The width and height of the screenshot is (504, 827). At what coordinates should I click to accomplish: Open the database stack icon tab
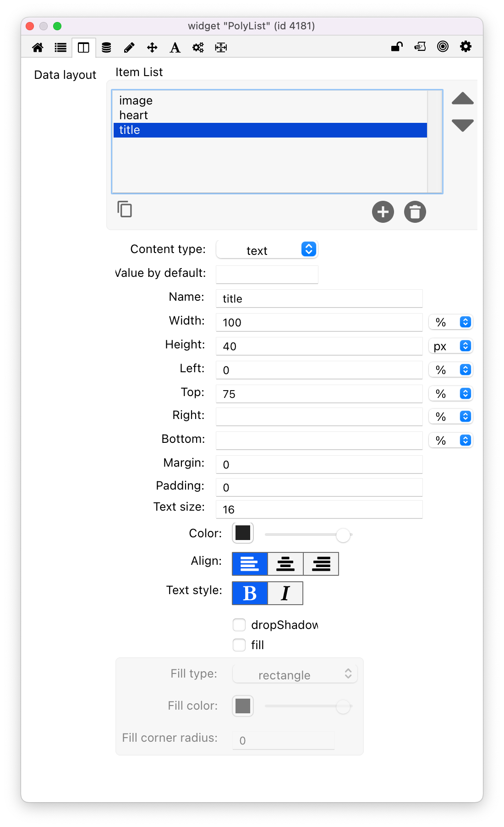point(106,47)
